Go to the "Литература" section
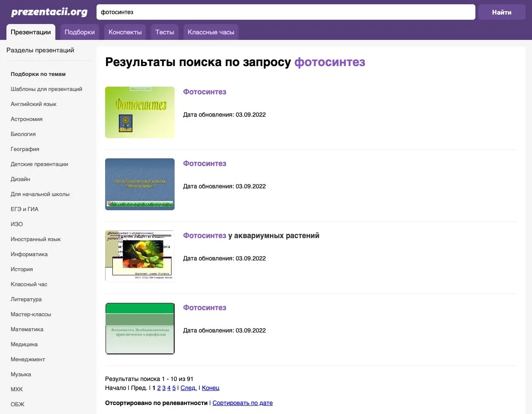The height and width of the screenshot is (414, 532). (26, 299)
